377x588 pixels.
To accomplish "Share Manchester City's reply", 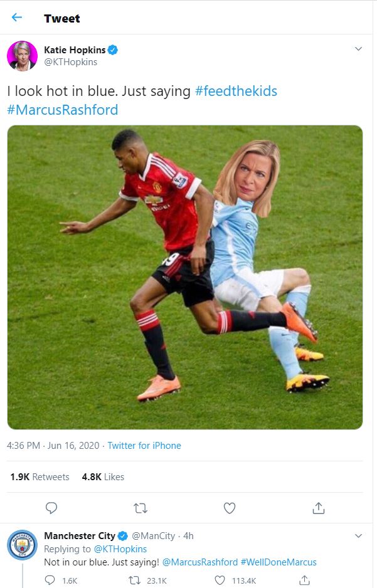I will 304,580.
